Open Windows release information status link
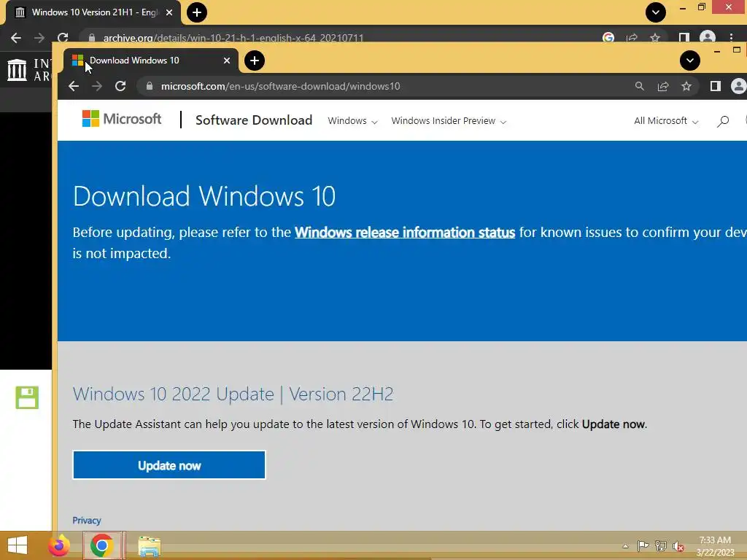747x560 pixels. [x=405, y=233]
